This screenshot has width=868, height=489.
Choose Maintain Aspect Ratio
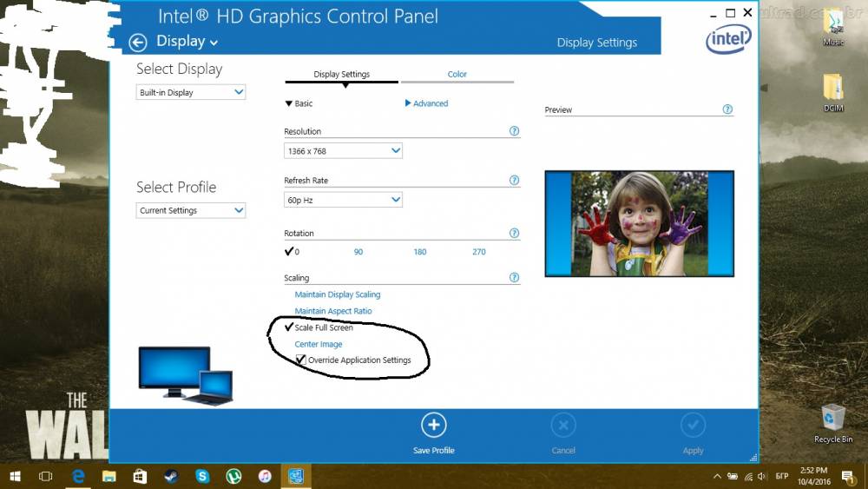pos(333,311)
